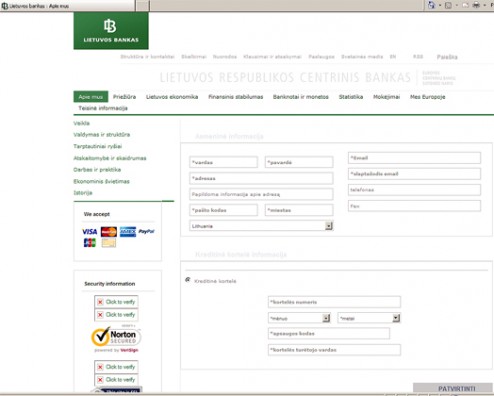Click the AMEX card icon
The image size is (494, 396).
pyautogui.click(x=128, y=232)
